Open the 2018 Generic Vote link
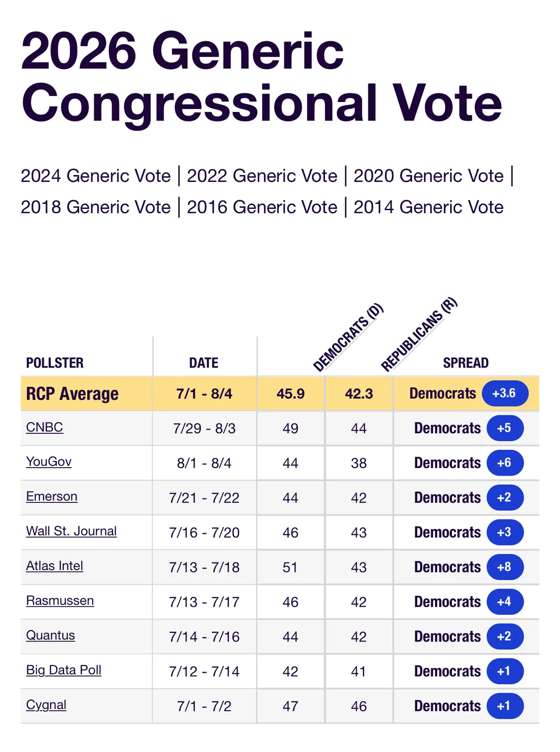The width and height of the screenshot is (560, 752). coord(95,207)
